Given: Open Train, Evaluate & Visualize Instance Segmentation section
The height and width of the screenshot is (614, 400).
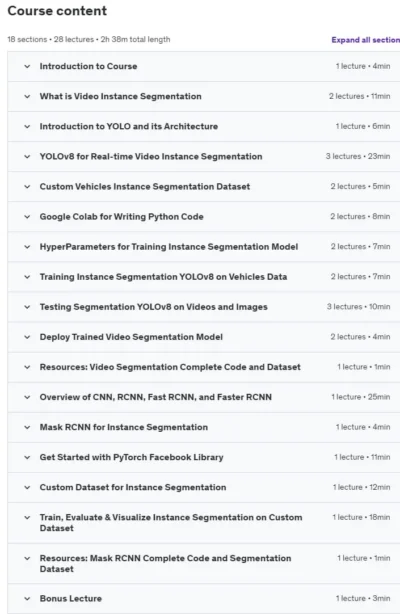Looking at the screenshot, I should 204,523.
